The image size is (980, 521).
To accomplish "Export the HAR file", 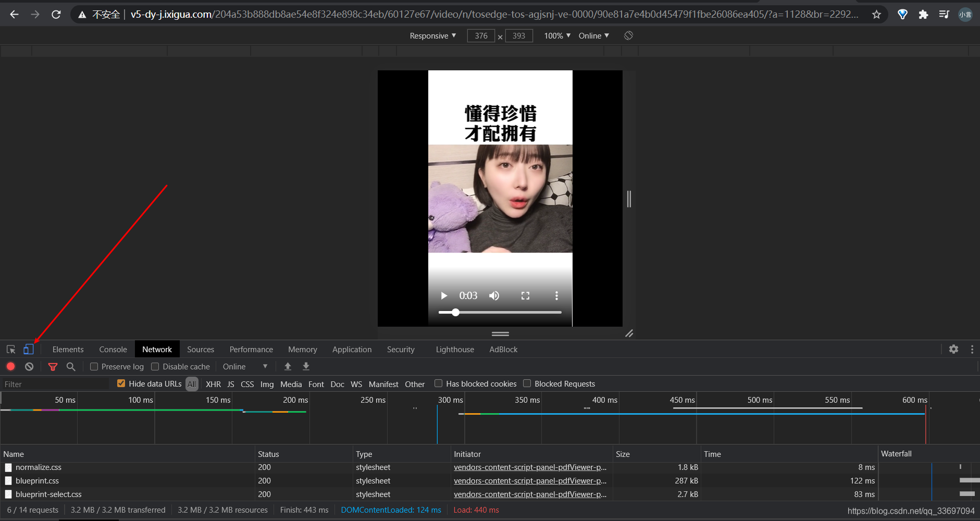I will tap(306, 367).
